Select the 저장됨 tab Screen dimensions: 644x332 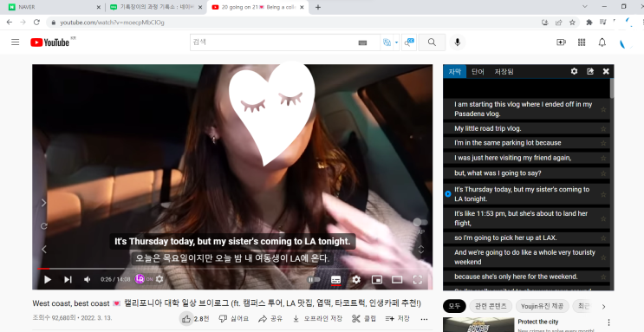click(504, 71)
